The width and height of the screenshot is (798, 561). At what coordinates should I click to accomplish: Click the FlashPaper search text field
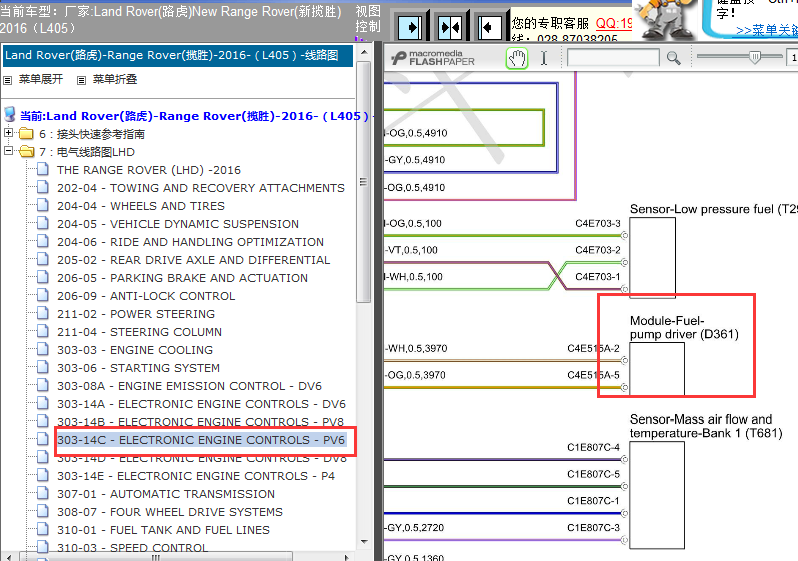tap(613, 58)
